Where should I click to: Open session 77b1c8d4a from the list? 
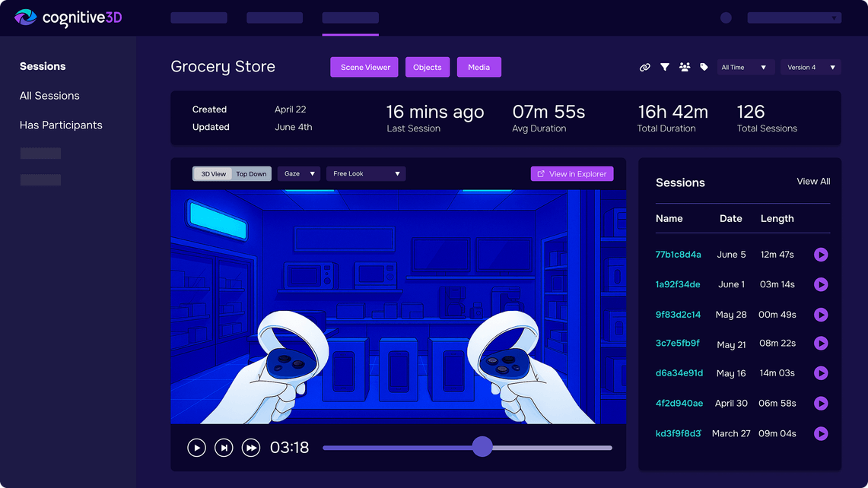pyautogui.click(x=678, y=255)
